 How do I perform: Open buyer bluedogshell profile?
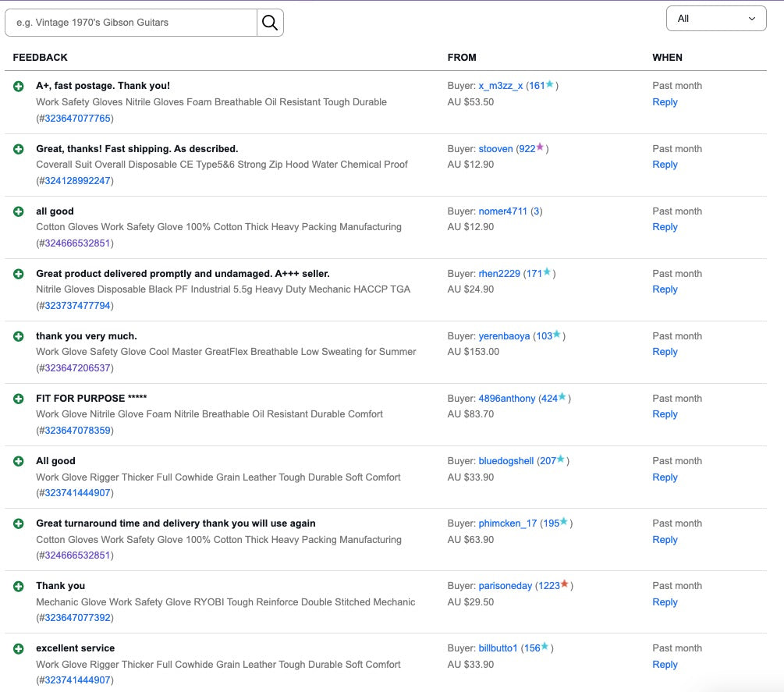(x=506, y=460)
